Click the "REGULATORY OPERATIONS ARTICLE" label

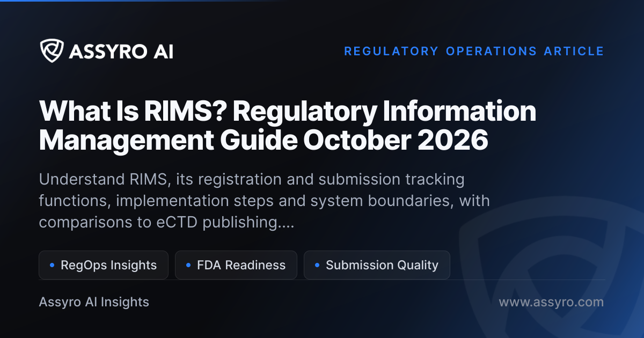point(474,51)
